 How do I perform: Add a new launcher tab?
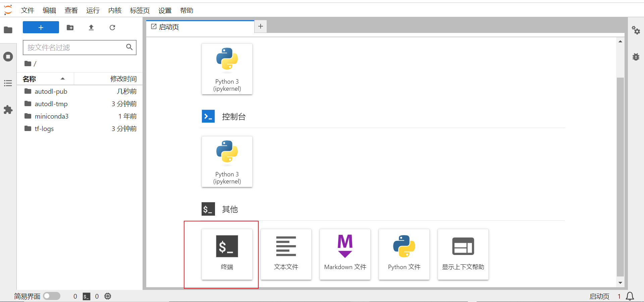261,26
